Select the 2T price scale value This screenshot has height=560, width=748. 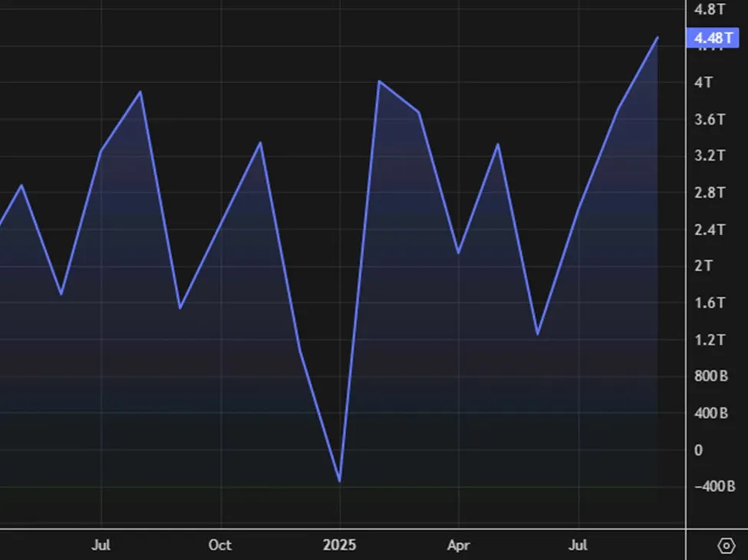pyautogui.click(x=703, y=266)
